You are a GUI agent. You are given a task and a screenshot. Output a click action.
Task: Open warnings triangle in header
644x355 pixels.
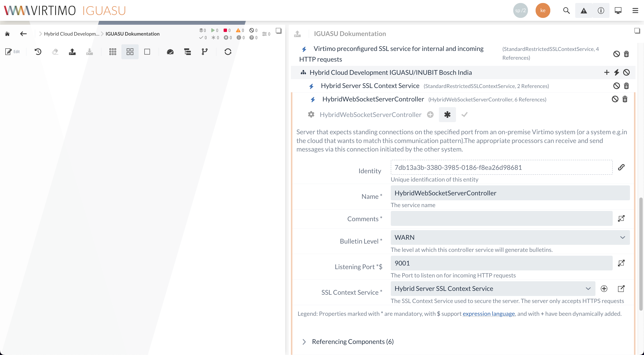[584, 10]
